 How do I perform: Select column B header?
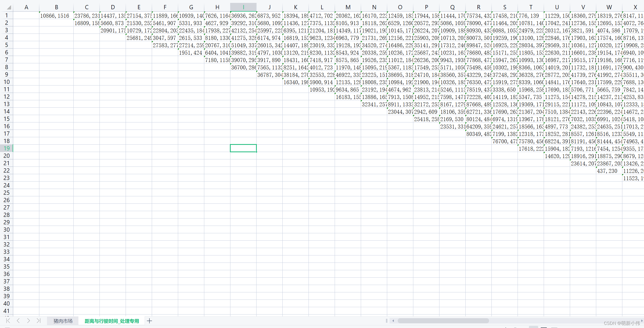(x=56, y=7)
